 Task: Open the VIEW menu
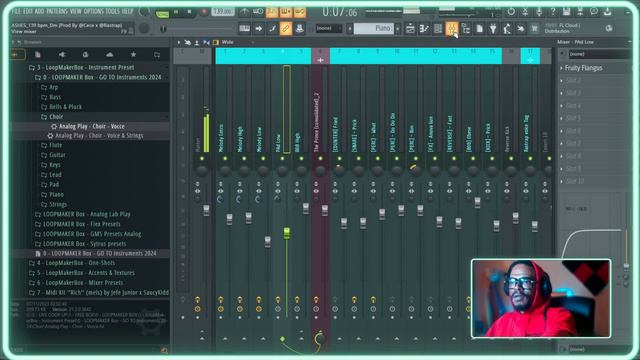tap(76, 11)
